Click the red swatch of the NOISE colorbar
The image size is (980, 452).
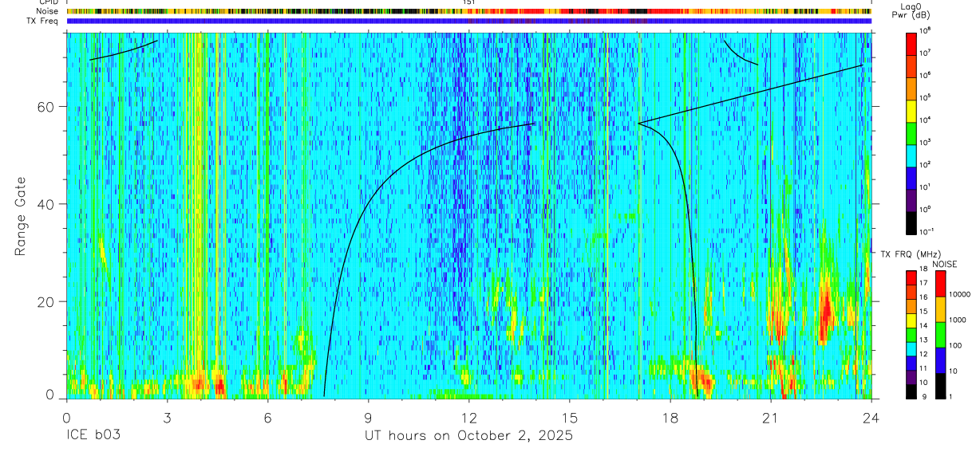[940, 284]
